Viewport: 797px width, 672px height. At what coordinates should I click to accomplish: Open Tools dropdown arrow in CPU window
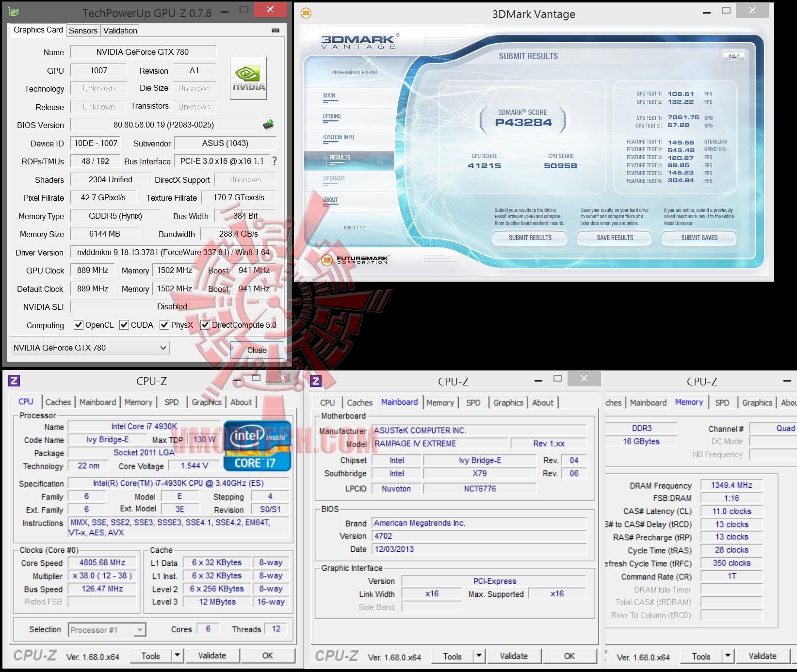tap(178, 656)
